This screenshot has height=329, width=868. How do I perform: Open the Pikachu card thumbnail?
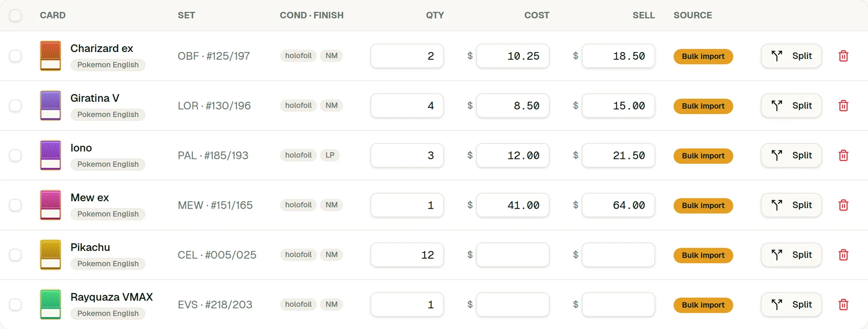click(50, 255)
